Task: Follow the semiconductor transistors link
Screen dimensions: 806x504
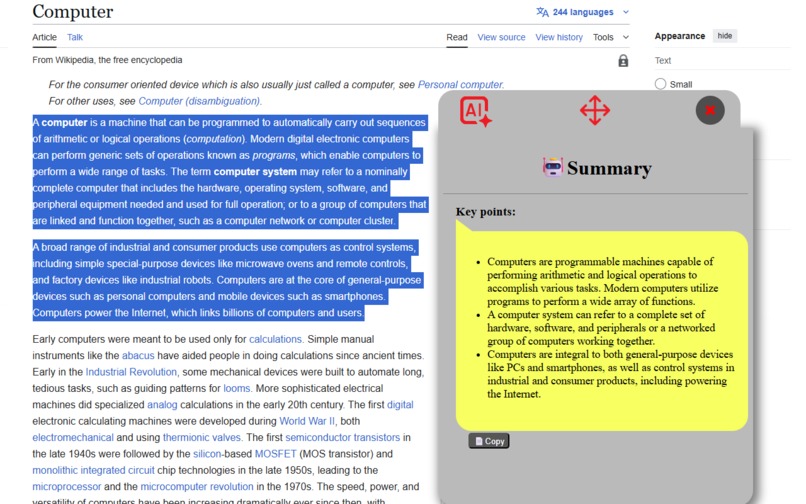Action: [x=342, y=437]
